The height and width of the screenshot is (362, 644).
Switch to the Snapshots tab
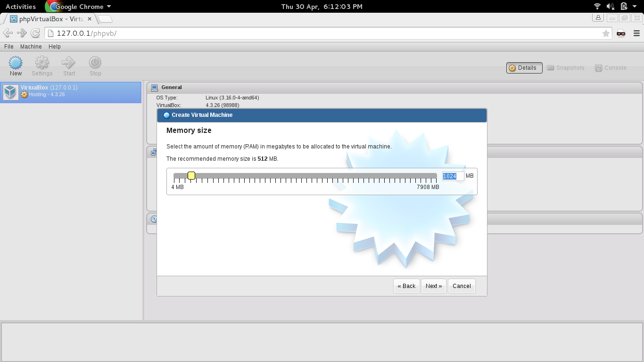[566, 68]
